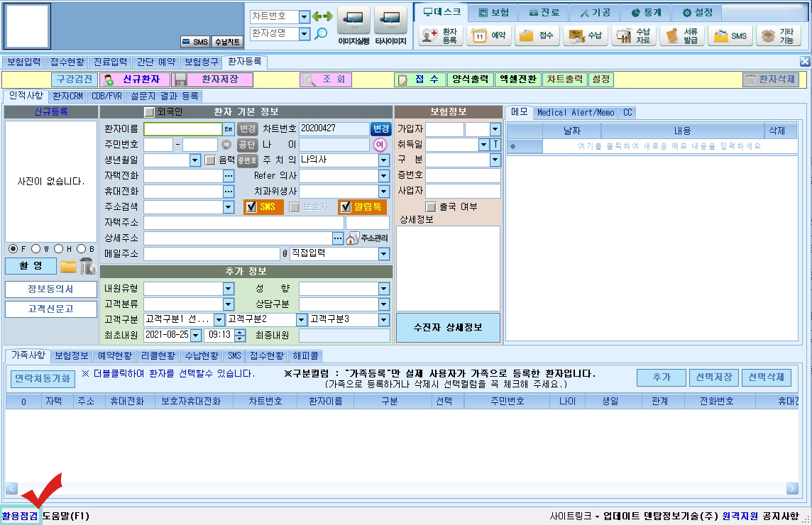Select the F photo radio button
Viewport: 812px width, 525px height.
point(13,249)
